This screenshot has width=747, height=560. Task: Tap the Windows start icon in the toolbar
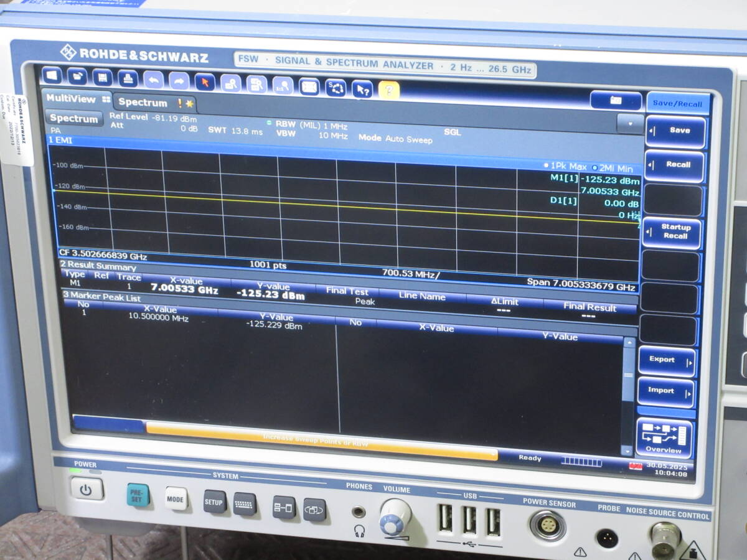coord(52,76)
